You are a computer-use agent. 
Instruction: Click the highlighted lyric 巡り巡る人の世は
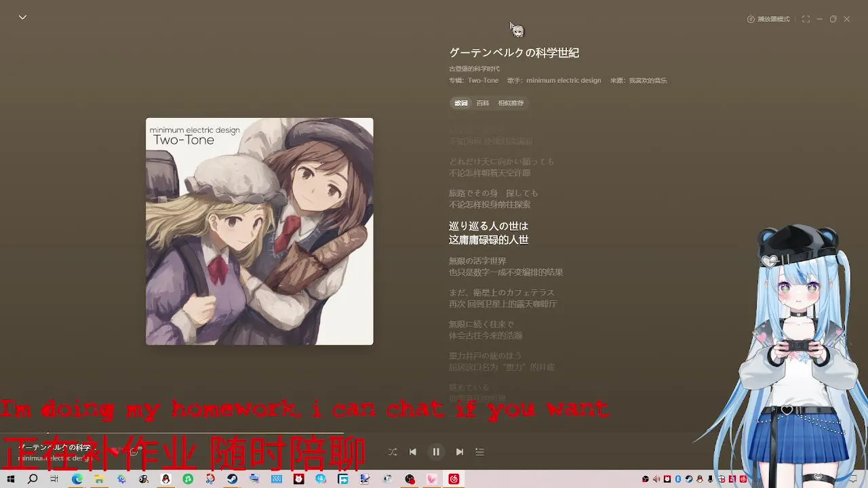488,226
